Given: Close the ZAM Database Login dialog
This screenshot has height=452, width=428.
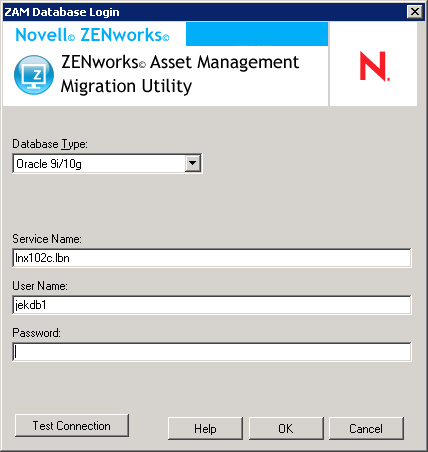Looking at the screenshot, I should pos(415,12).
